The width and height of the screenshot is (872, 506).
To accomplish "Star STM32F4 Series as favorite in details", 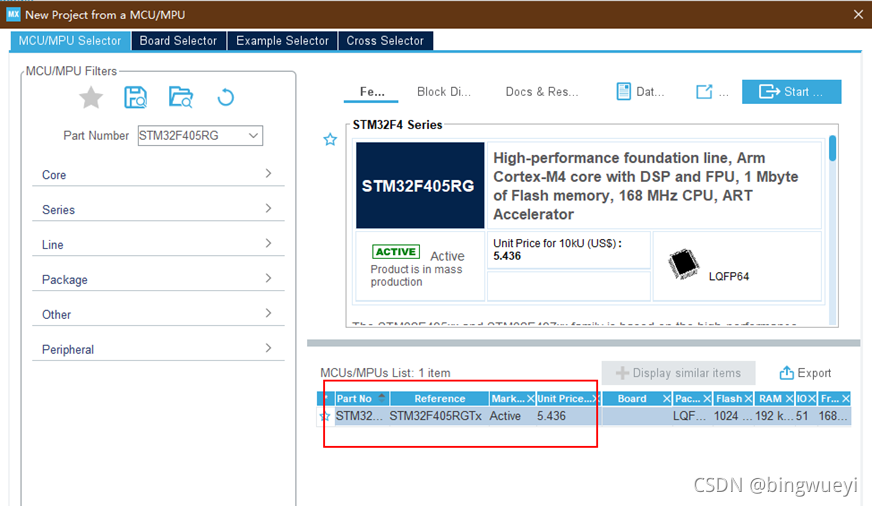I will click(330, 140).
